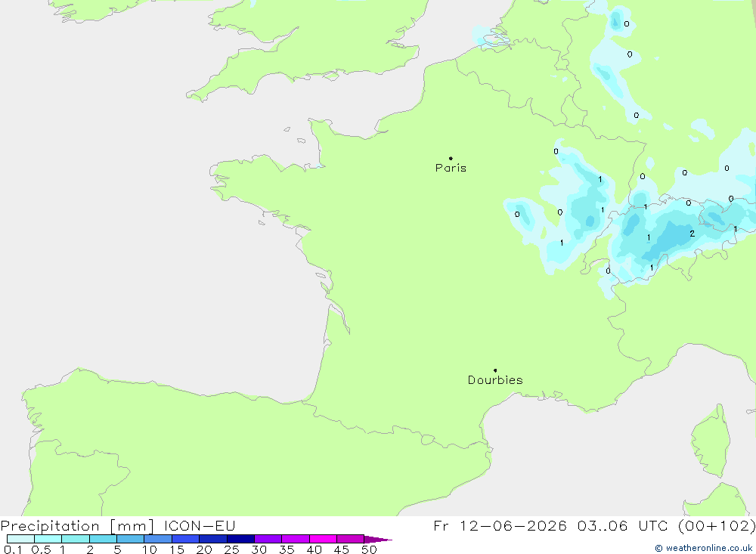Select the 20–25 mm legend swatch
Image resolution: width=756 pixels, height=554 pixels.
(213, 539)
